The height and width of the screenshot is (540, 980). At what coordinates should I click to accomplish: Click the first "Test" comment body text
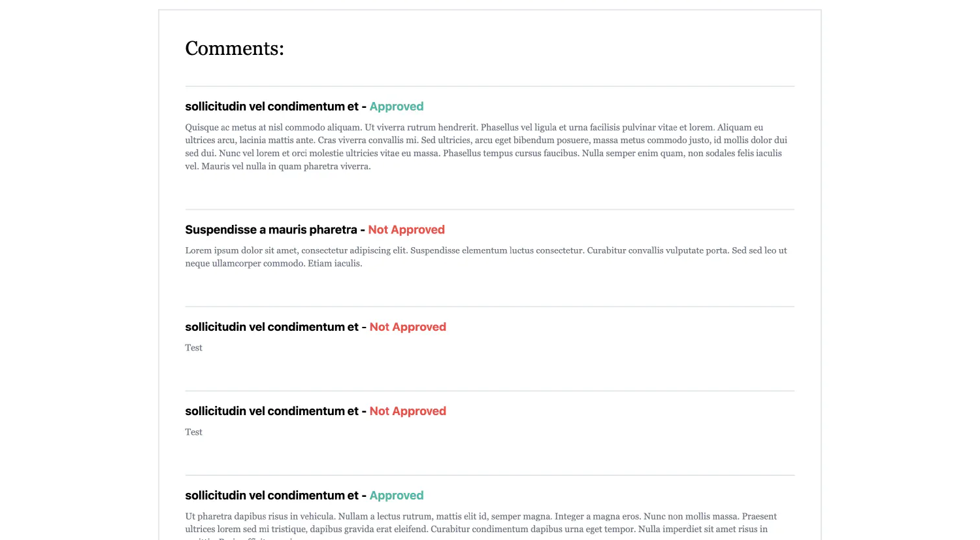pyautogui.click(x=193, y=348)
